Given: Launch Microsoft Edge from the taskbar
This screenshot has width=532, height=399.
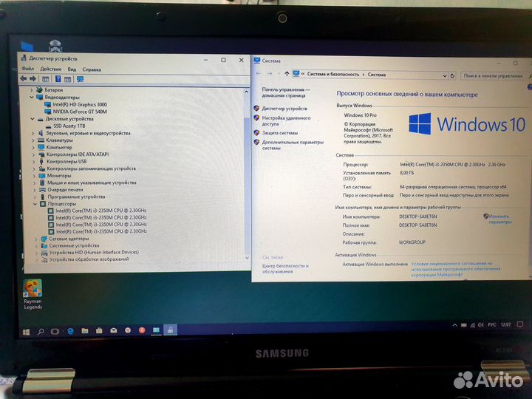Looking at the screenshot, I should click(70, 331).
